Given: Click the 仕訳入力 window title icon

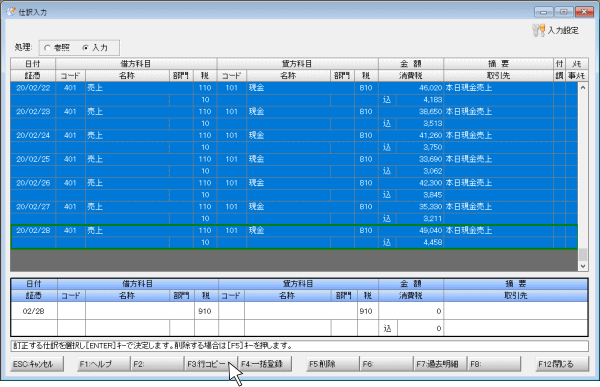Looking at the screenshot, I should click(x=11, y=12).
